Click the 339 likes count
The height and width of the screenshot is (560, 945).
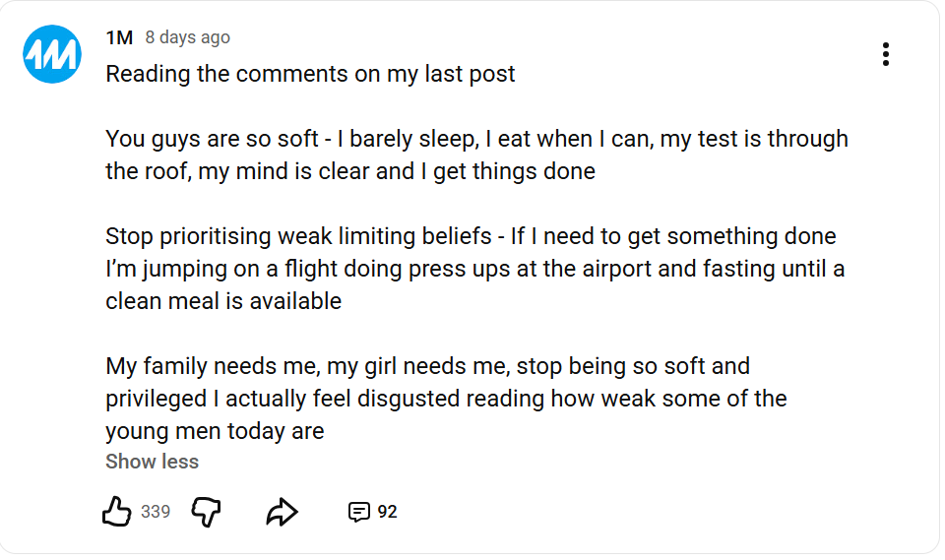click(156, 512)
